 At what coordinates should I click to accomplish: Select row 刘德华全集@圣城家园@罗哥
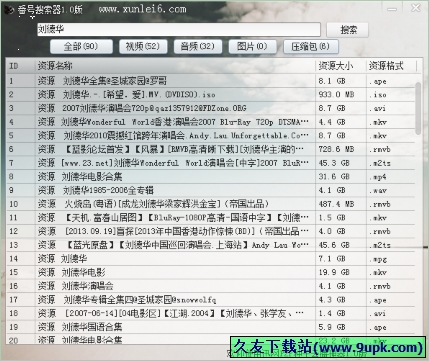pyautogui.click(x=211, y=81)
